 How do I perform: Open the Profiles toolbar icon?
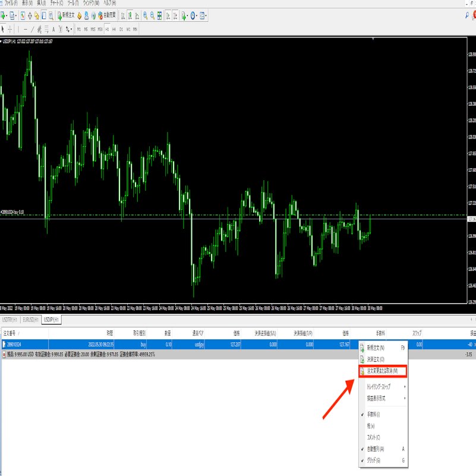click(12, 15)
